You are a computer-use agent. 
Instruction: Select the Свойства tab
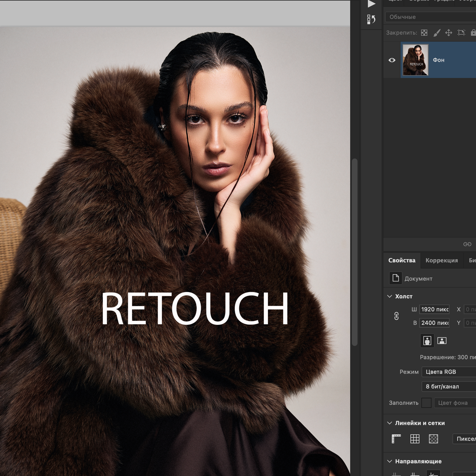click(402, 260)
